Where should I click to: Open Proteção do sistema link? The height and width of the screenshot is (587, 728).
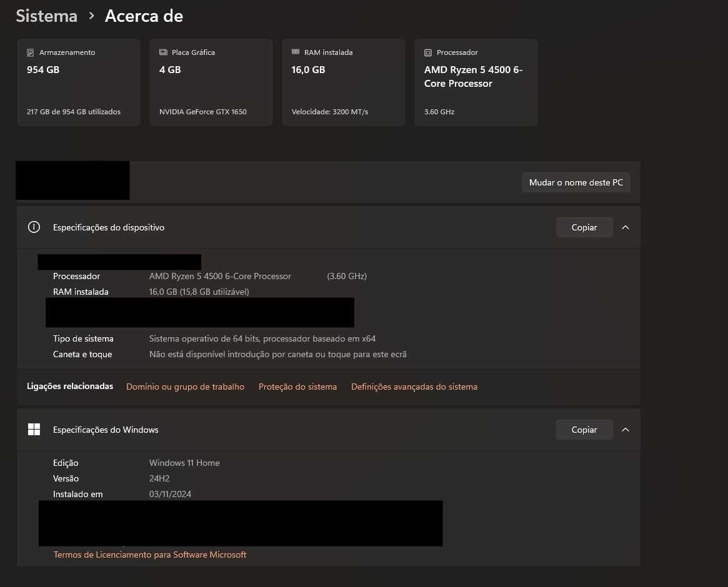click(x=297, y=387)
